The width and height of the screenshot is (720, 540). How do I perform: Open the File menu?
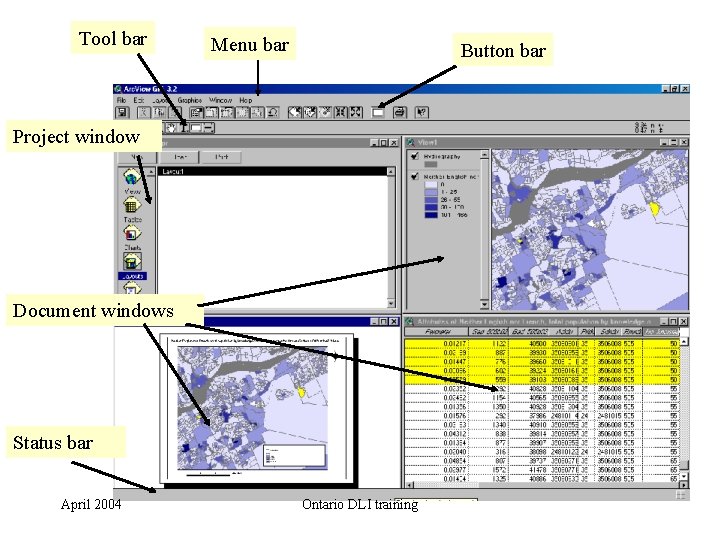click(x=121, y=100)
